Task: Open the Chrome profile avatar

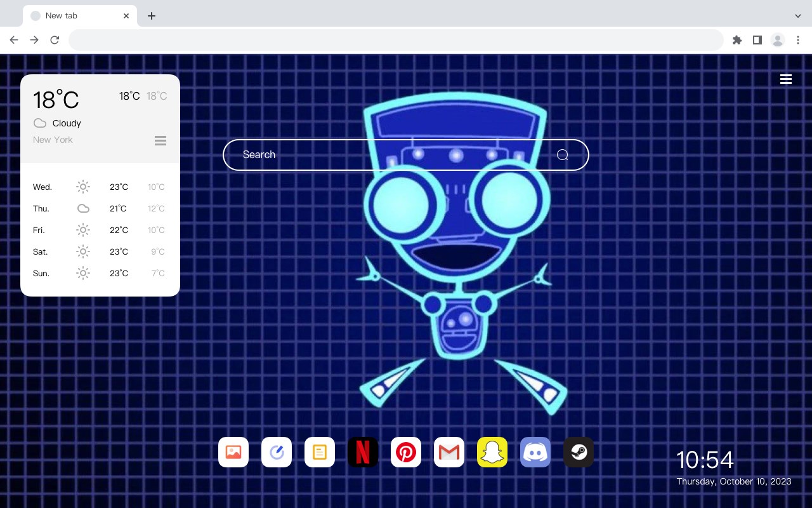Action: 778,40
